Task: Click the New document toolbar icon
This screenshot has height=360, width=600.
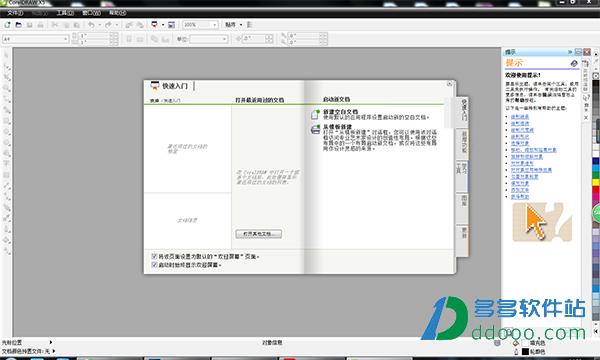Action: 7,25
